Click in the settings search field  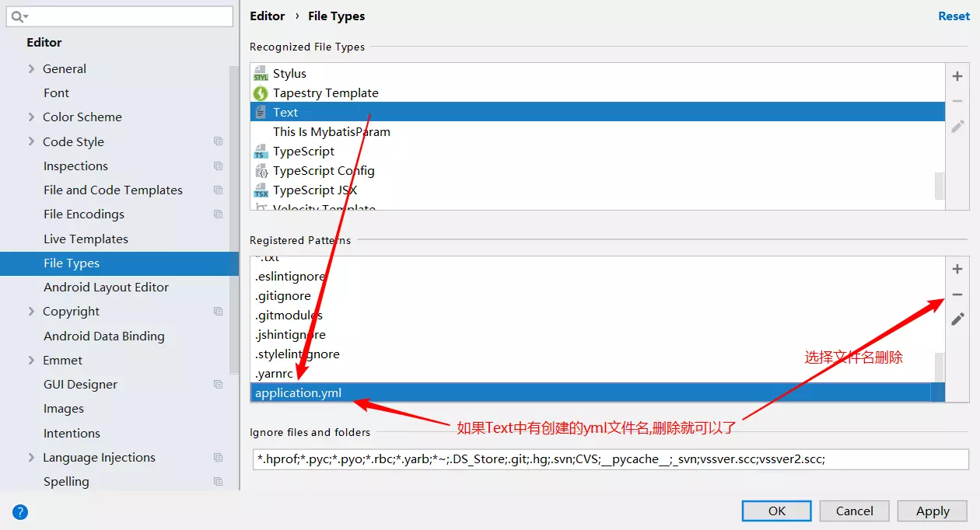120,16
